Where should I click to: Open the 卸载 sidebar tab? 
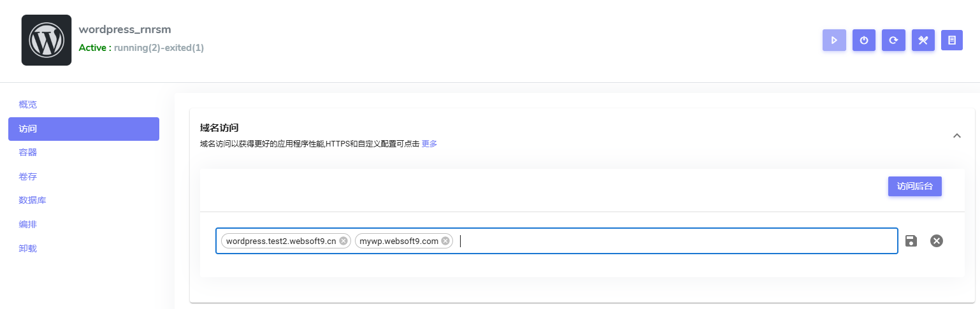pos(28,248)
